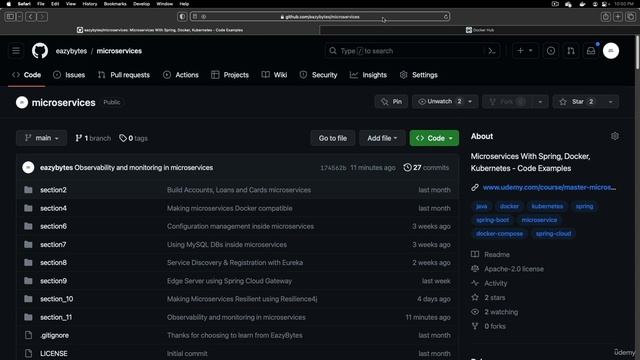This screenshot has height=360, width=640.
Task: Open commit message 'Edge Server using Spring Cloud Gateway'
Action: 229,281
